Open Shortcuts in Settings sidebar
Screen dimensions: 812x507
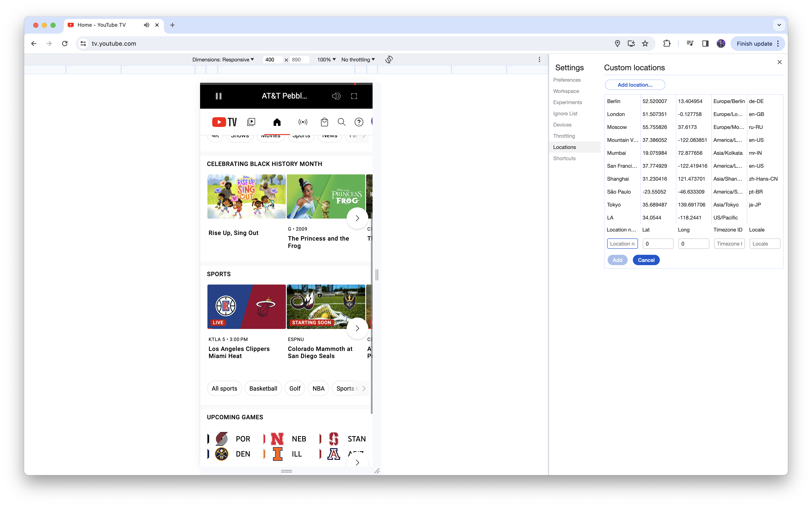564,158
